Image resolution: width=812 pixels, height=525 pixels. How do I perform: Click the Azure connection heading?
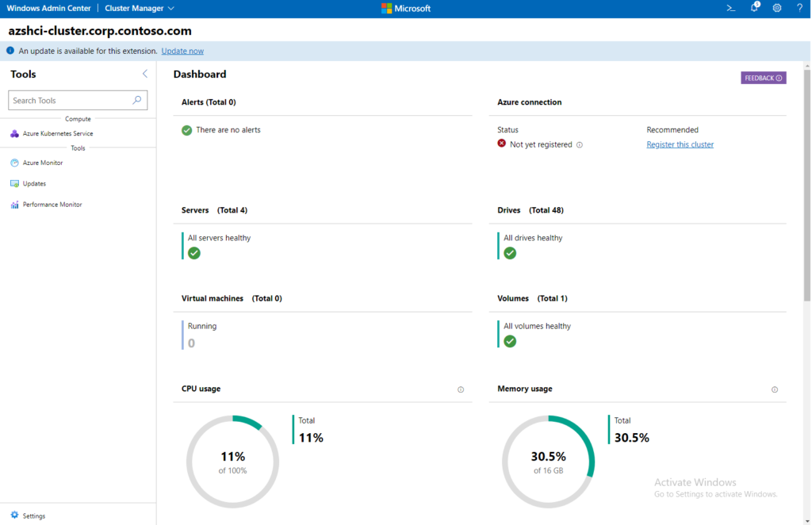pos(529,102)
